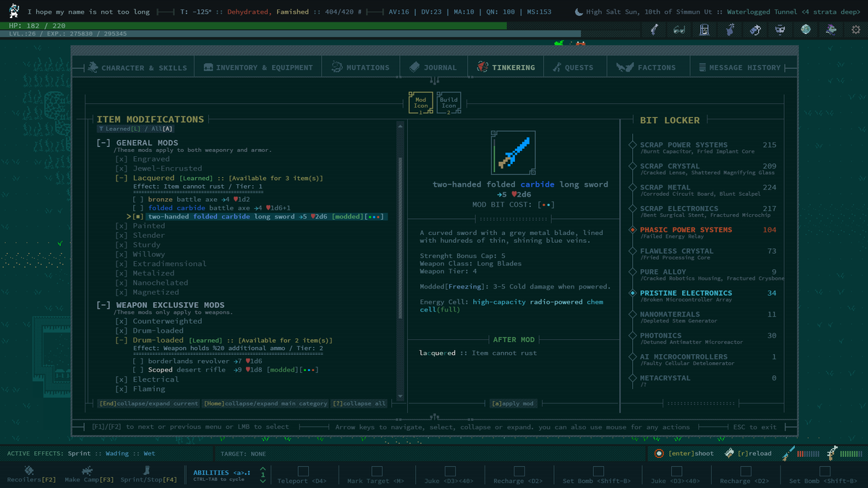868x488 pixels.
Task: Click [Home] collapse/expand main category button
Action: tap(265, 403)
